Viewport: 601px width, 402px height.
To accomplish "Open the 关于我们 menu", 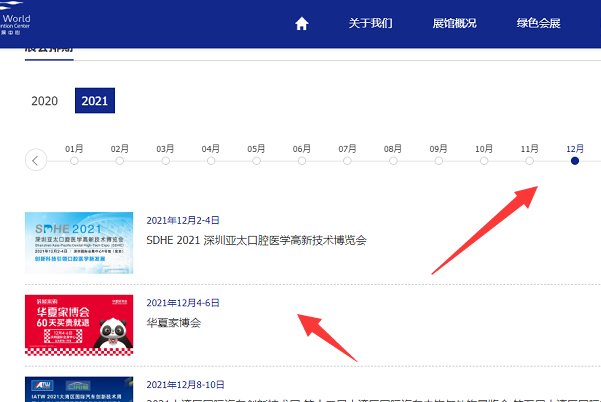I will pyautogui.click(x=370, y=23).
